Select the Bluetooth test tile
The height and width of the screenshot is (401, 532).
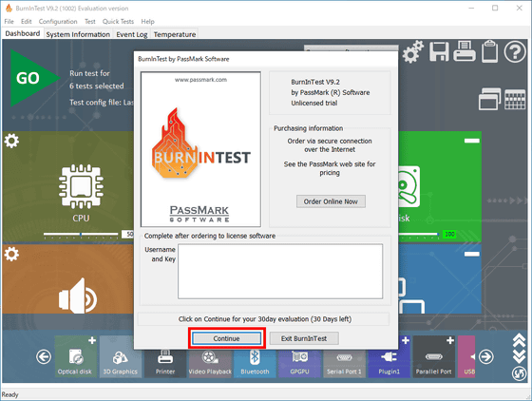255,363
